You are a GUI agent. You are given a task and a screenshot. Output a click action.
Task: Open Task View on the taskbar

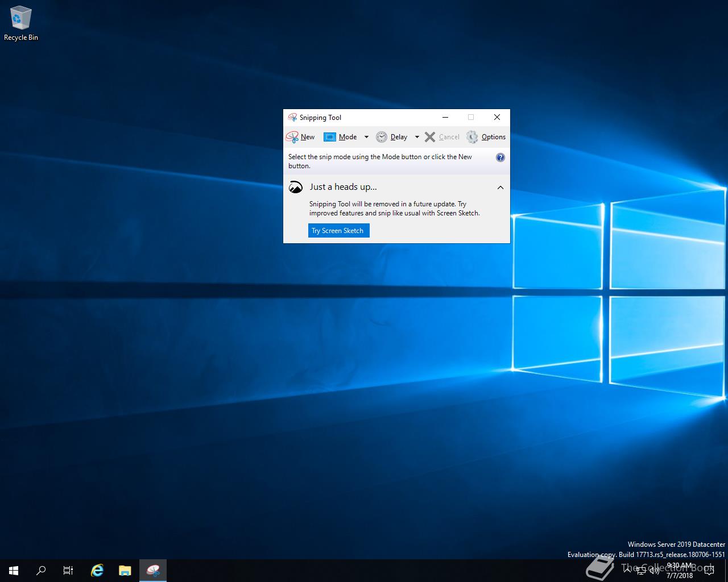(x=68, y=571)
